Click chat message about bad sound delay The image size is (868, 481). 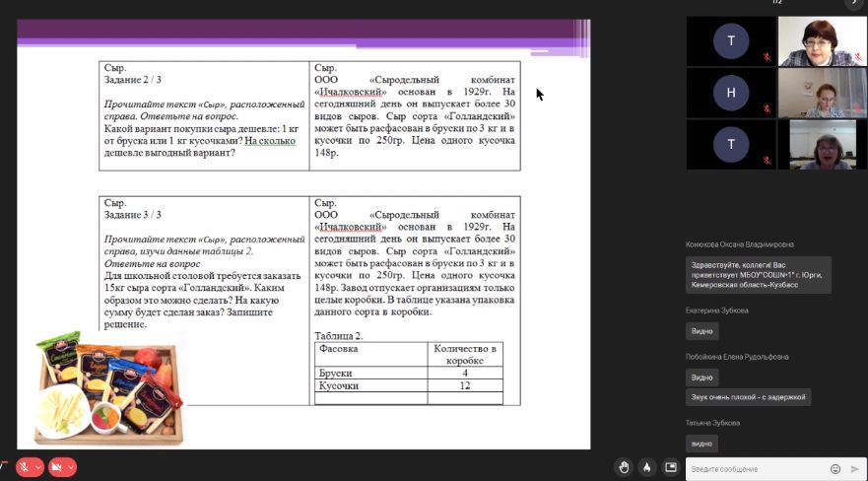(x=748, y=396)
